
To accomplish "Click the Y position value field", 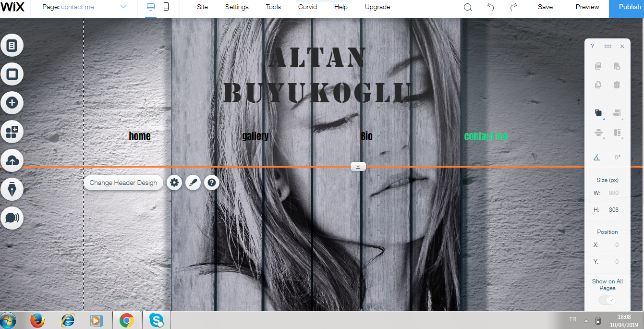I will [617, 262].
